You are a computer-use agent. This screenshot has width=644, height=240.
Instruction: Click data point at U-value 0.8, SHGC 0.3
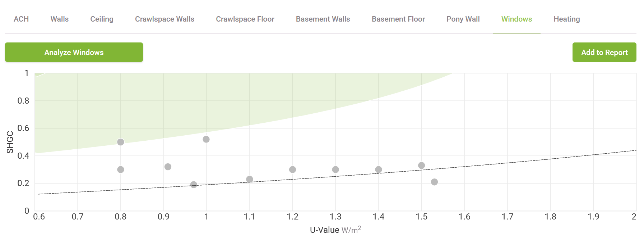[121, 169]
